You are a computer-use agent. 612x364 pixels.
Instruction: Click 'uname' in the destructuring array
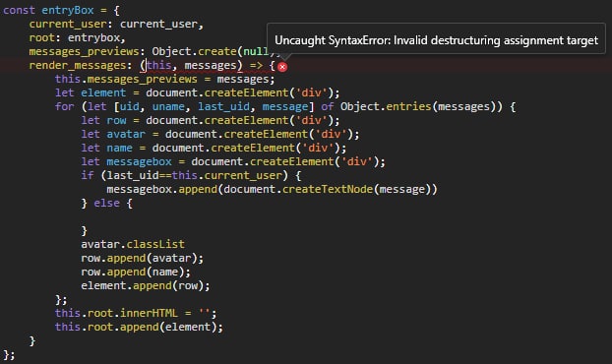coord(168,106)
